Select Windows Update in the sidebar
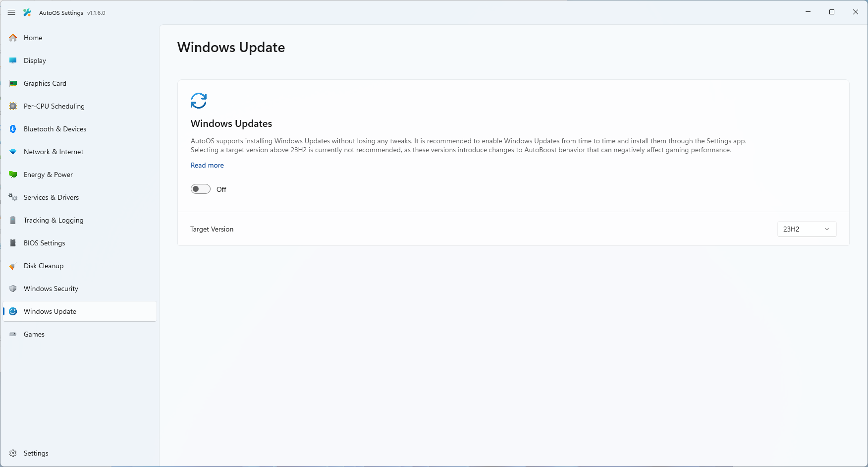Image resolution: width=868 pixels, height=467 pixels. (80, 311)
